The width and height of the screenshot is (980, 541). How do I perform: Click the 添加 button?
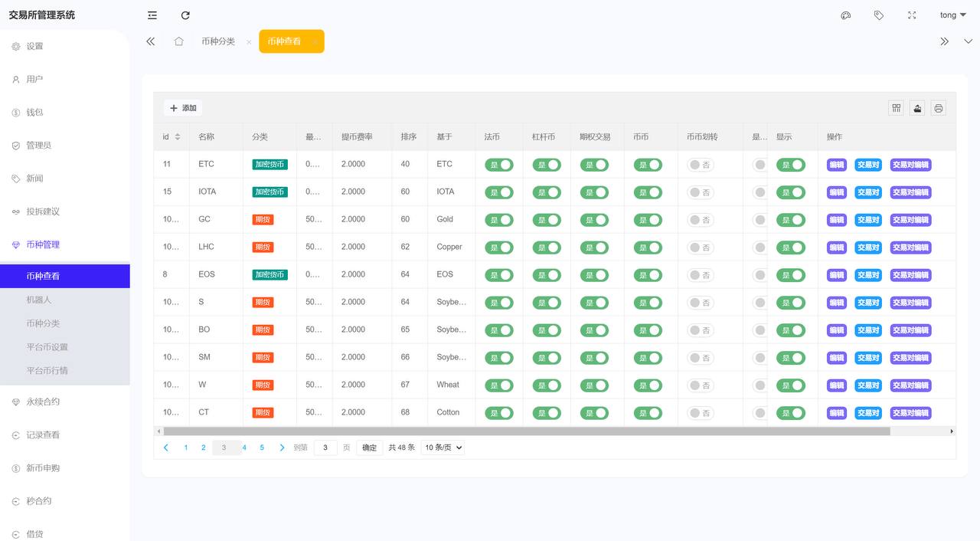pos(183,108)
